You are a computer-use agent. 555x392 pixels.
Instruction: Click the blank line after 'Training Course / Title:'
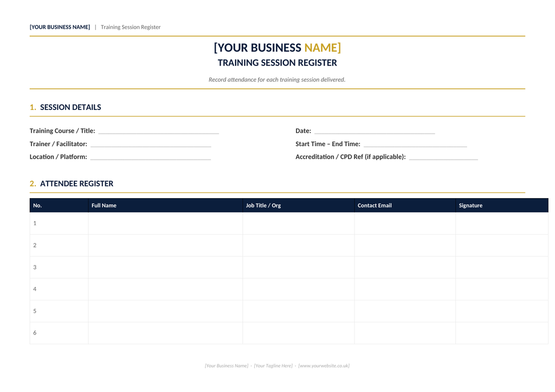pos(159,132)
